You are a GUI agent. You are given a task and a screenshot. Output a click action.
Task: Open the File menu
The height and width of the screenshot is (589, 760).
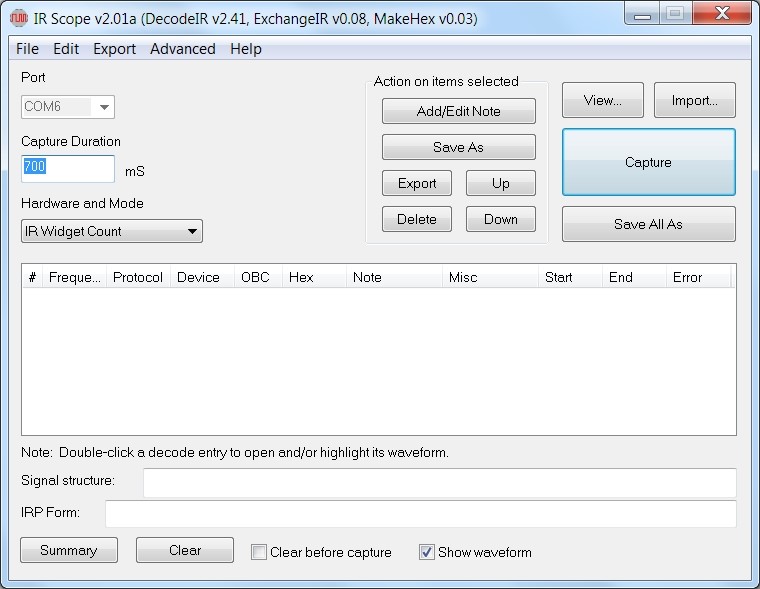point(27,49)
